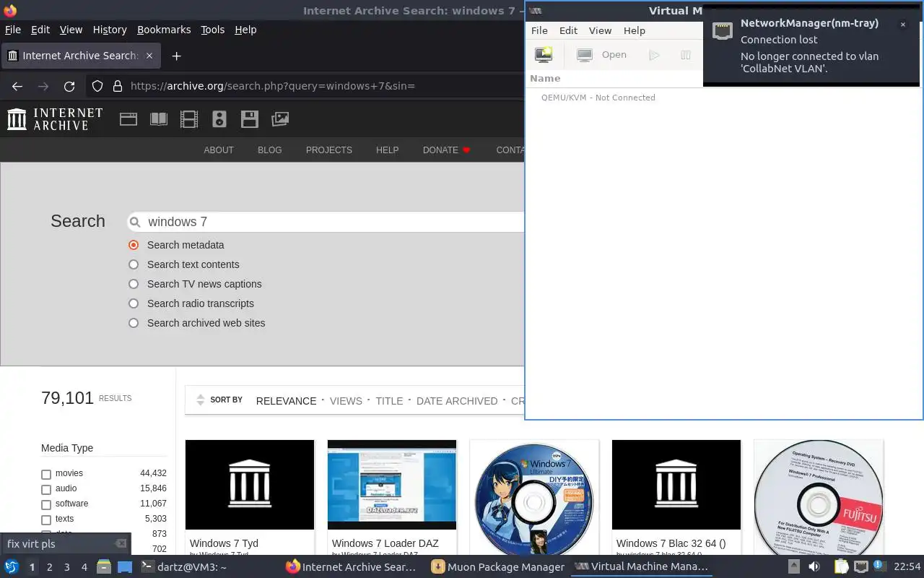Close the Internet Archive Search tab
Viewport: 924px width, 578px height.
pyautogui.click(x=149, y=56)
